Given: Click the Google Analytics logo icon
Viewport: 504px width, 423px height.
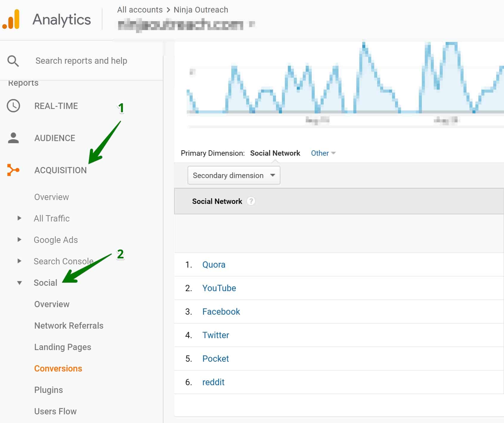Looking at the screenshot, I should [x=11, y=19].
